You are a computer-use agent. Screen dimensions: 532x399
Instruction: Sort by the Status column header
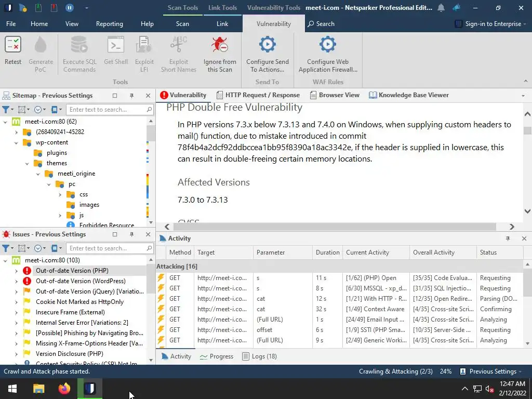(x=499, y=252)
